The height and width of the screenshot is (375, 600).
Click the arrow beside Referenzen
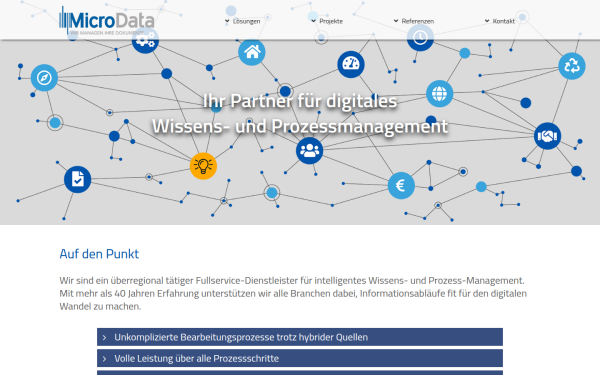click(x=396, y=21)
